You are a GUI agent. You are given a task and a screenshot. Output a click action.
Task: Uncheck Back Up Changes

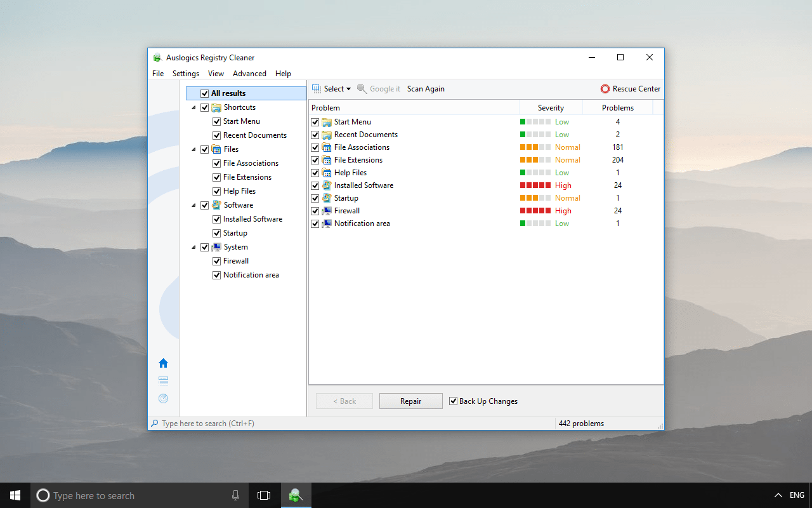pyautogui.click(x=453, y=401)
